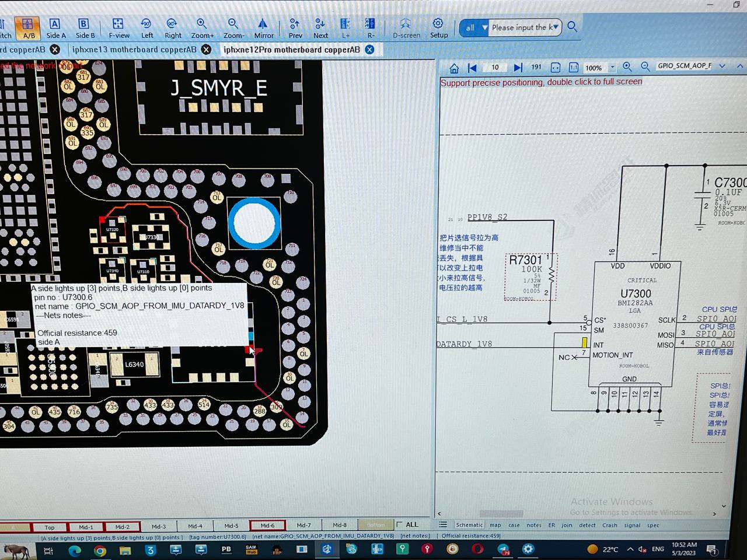Toggle the Mid-7 layer
Image resolution: width=747 pixels, height=560 pixels.
303,525
